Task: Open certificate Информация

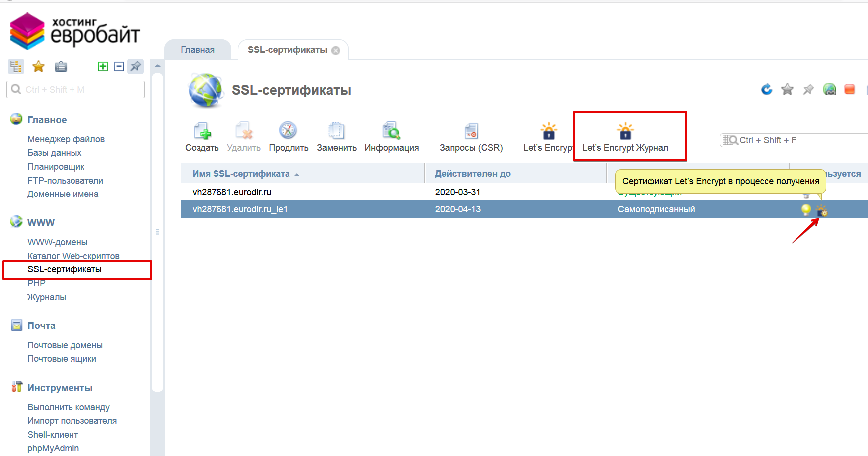Action: coord(391,131)
